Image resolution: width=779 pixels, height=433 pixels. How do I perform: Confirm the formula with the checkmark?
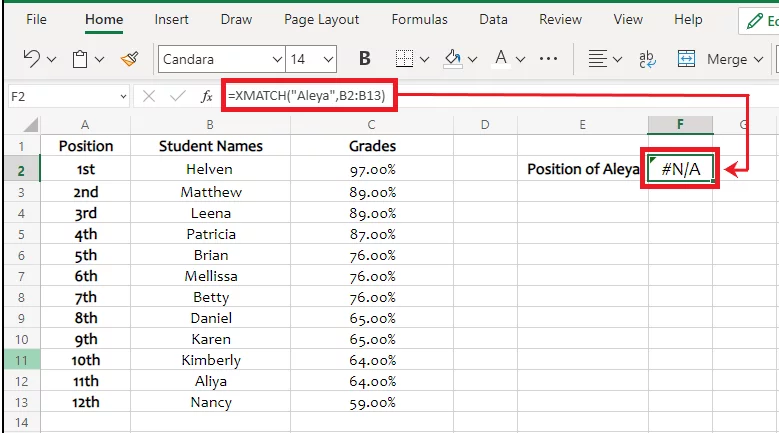177,96
